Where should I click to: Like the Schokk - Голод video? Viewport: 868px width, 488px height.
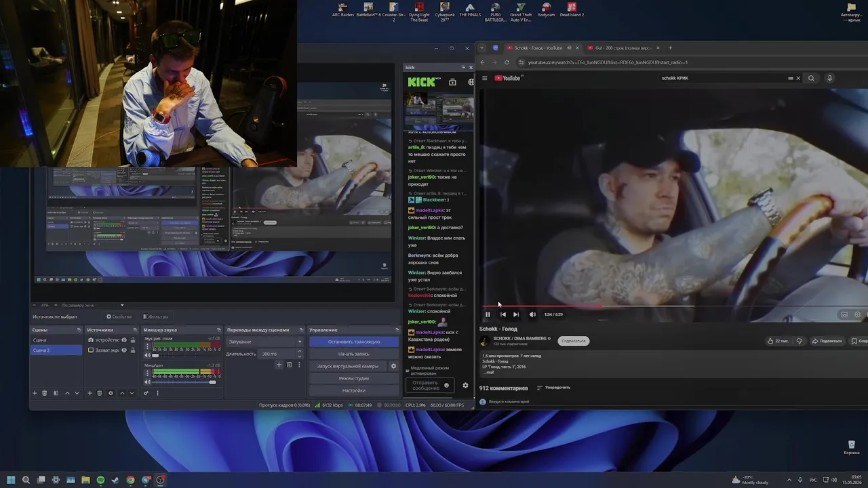pyautogui.click(x=777, y=341)
